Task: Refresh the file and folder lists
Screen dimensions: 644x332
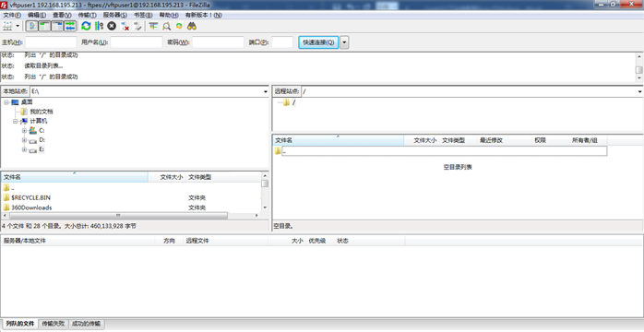Action: point(86,26)
